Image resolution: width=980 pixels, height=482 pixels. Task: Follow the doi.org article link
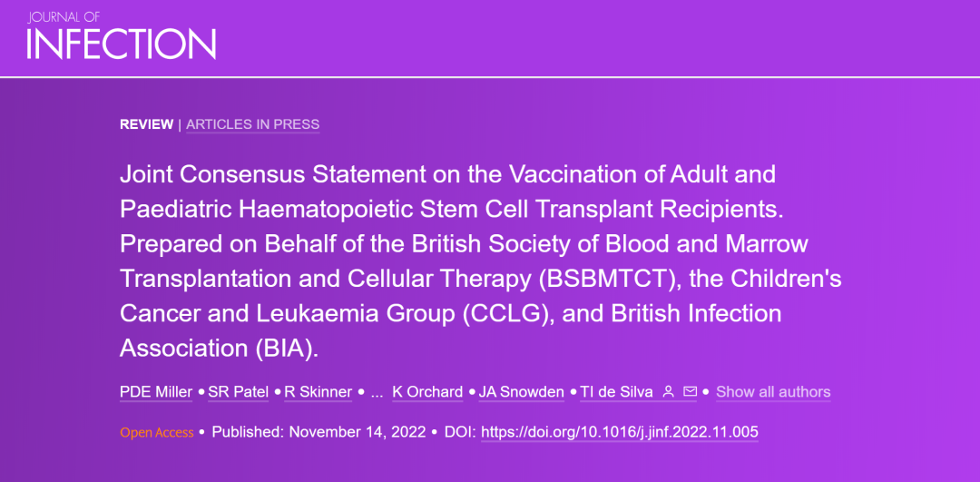(620, 432)
